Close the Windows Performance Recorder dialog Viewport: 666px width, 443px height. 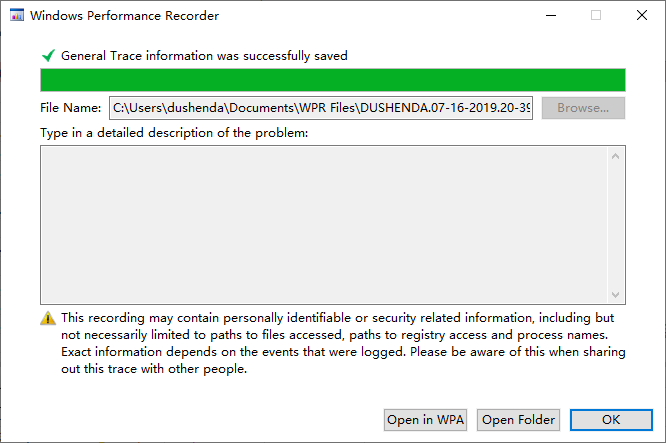[x=642, y=16]
